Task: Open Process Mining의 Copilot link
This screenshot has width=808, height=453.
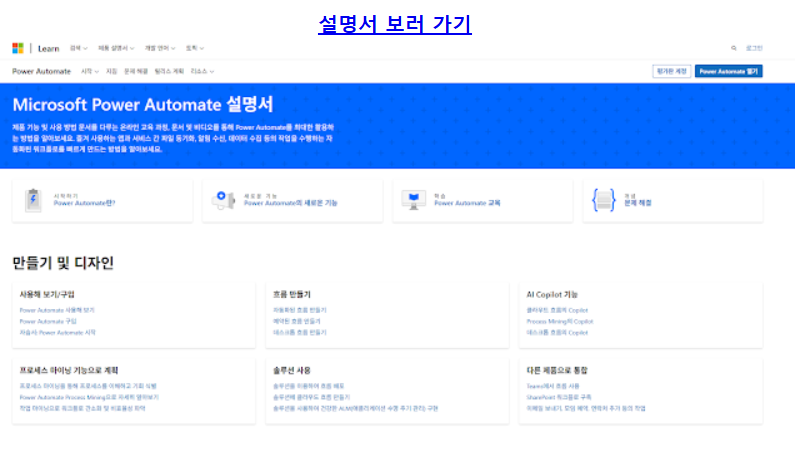Action: (x=560, y=321)
